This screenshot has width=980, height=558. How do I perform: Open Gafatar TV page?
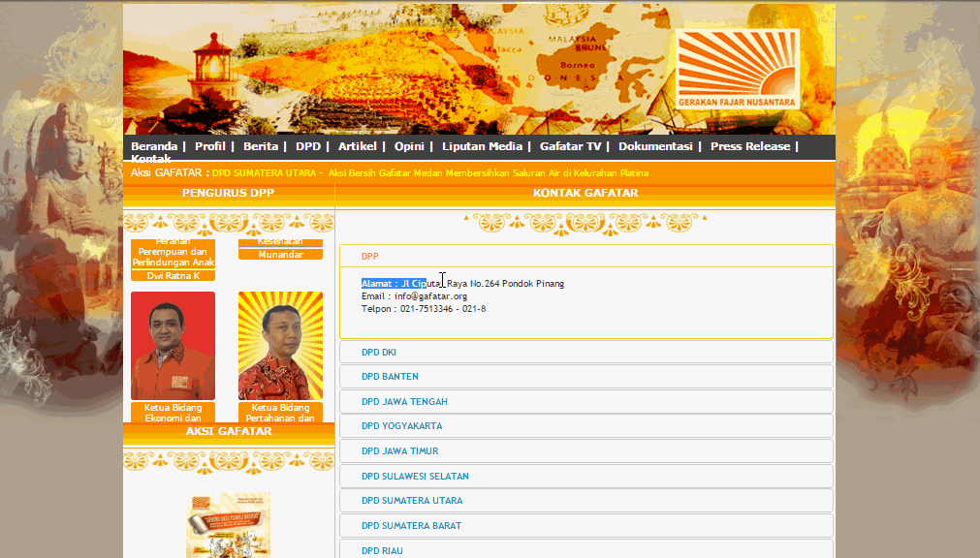coord(570,146)
